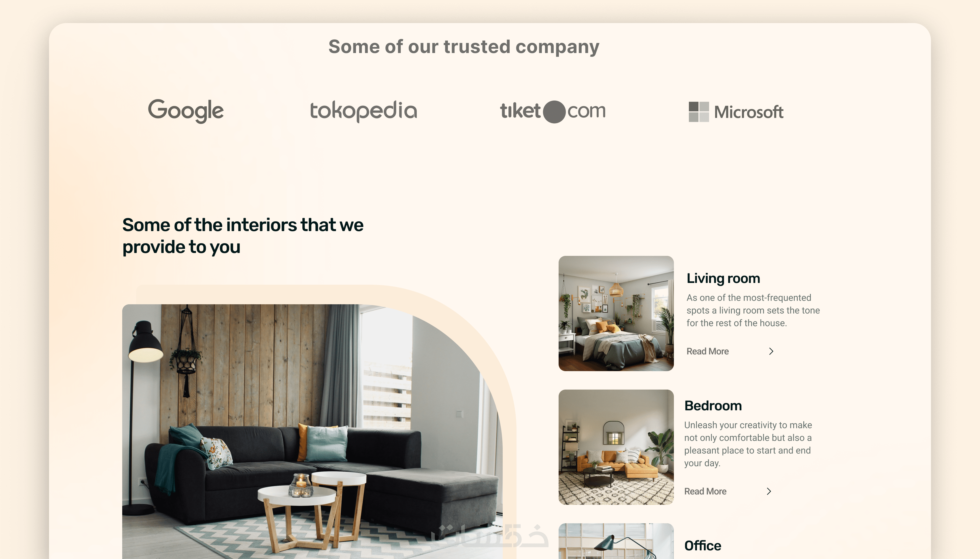Click the 'Some of the interiors' section heading
This screenshot has width=980, height=559.
243,236
